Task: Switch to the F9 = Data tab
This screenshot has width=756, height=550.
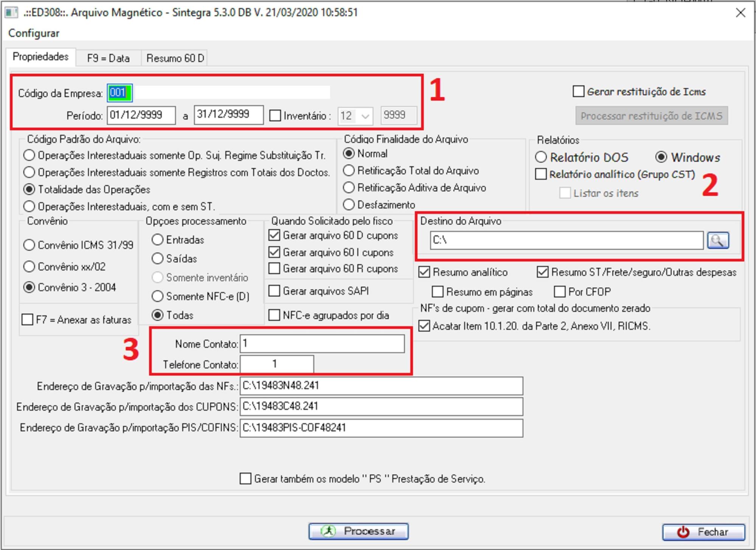Action: [x=108, y=58]
